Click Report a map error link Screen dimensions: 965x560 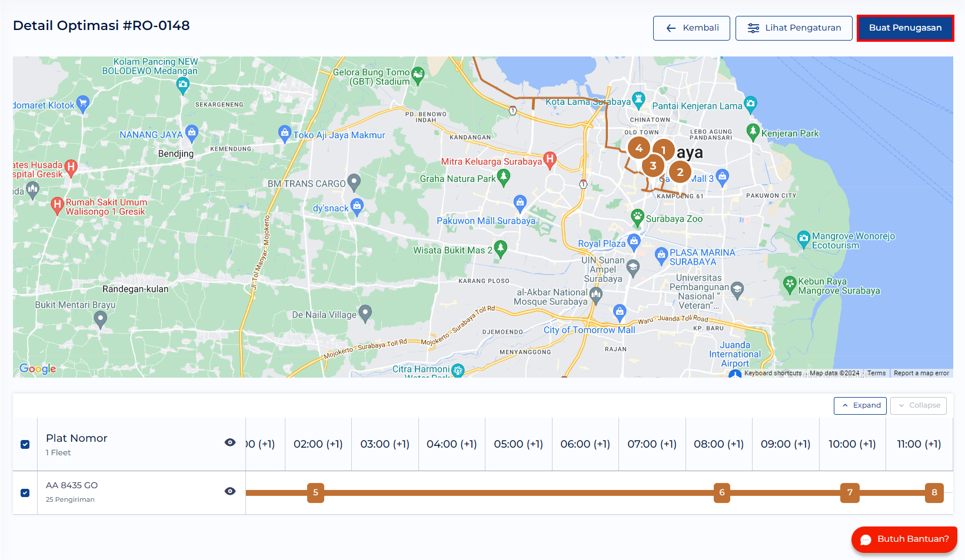[x=921, y=373]
